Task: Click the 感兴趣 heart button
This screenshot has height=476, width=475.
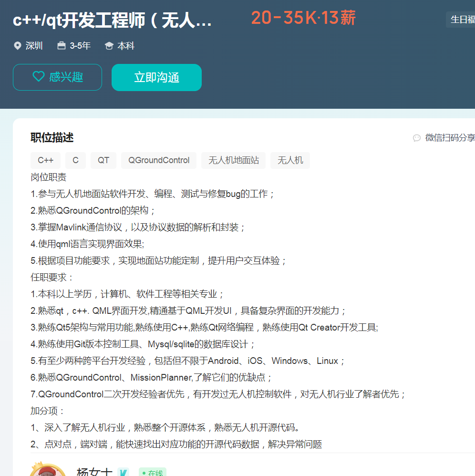Action: [x=57, y=77]
